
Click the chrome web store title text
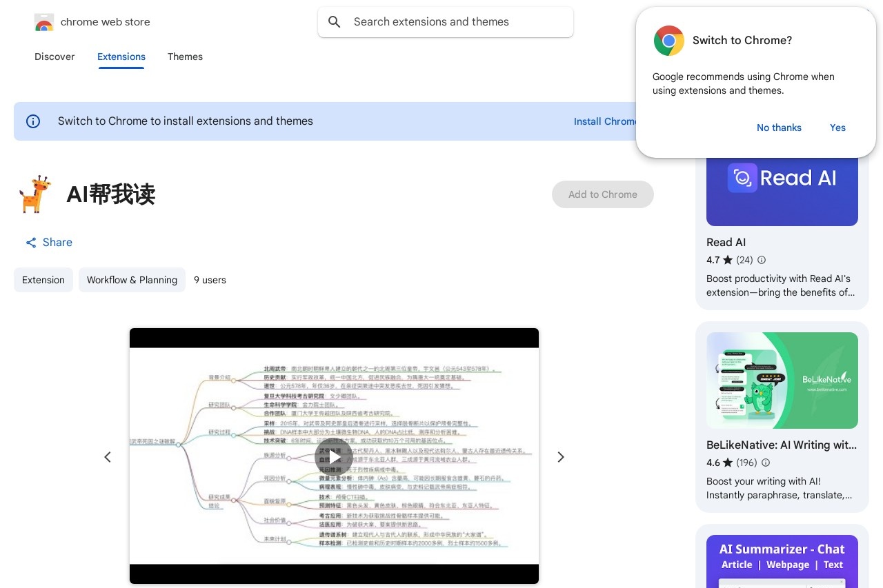click(x=106, y=22)
